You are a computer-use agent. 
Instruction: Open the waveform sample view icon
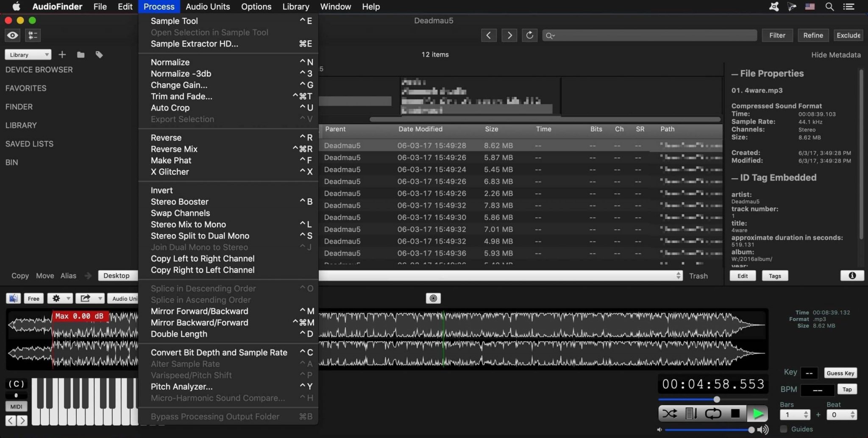[32, 35]
